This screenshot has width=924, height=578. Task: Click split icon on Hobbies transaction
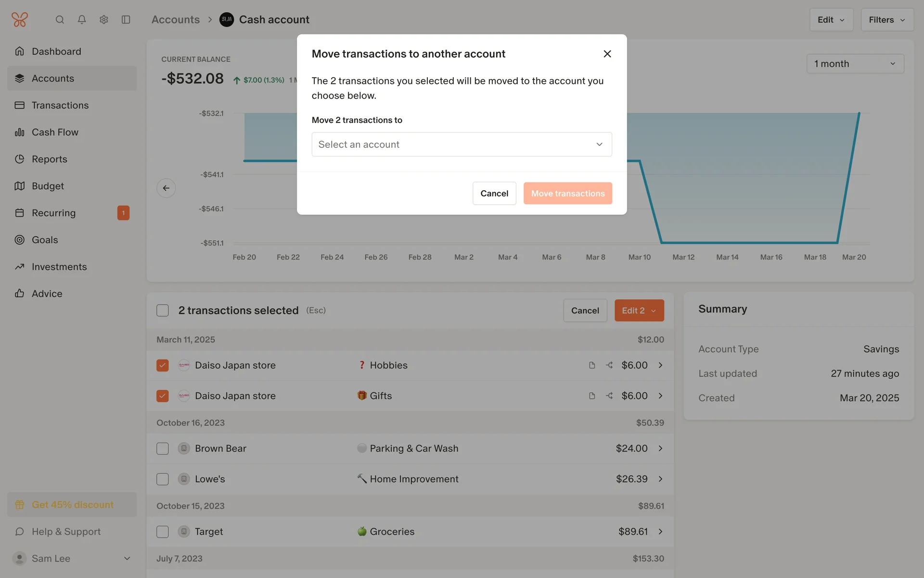pos(609,365)
